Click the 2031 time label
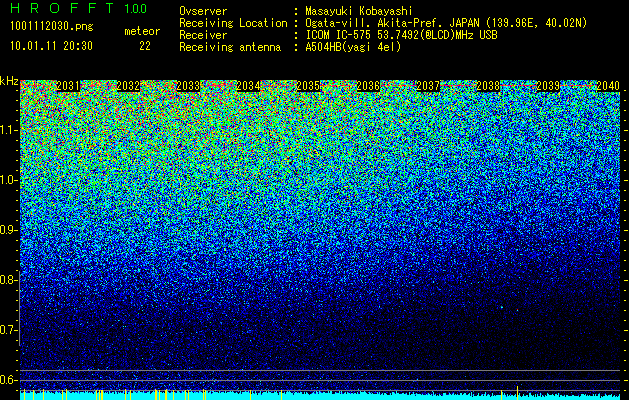 [x=68, y=86]
